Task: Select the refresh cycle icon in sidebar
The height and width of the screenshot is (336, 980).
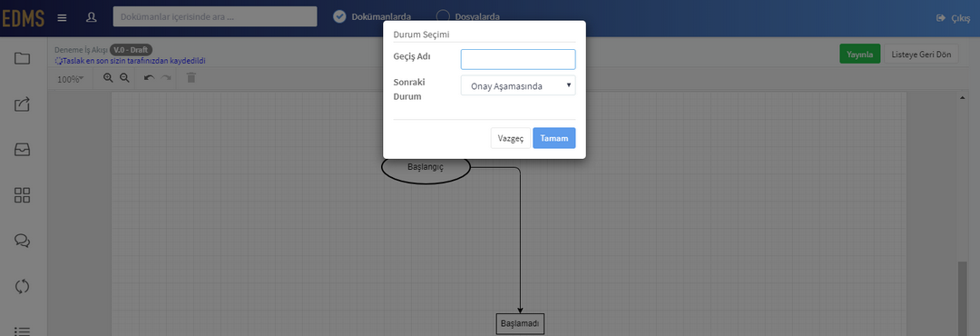Action: tap(23, 287)
